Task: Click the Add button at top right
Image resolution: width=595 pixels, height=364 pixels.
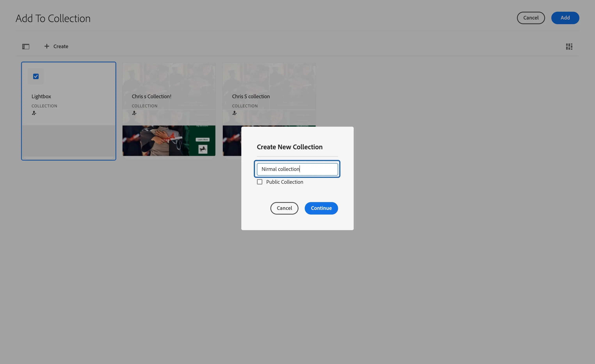Action: [x=565, y=18]
